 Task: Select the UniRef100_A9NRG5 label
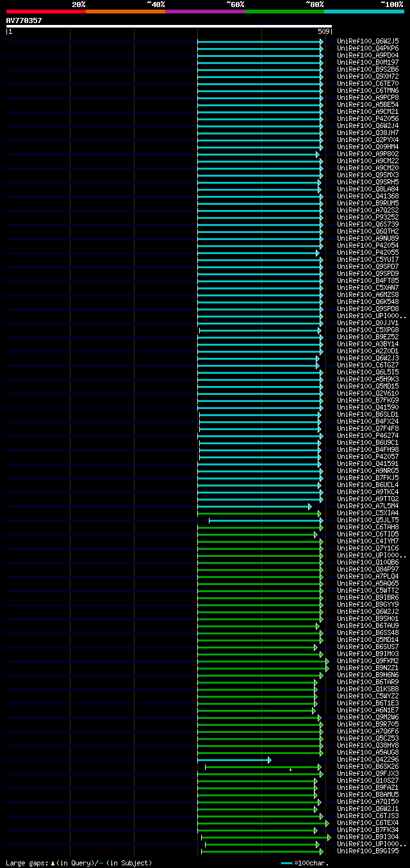368,471
